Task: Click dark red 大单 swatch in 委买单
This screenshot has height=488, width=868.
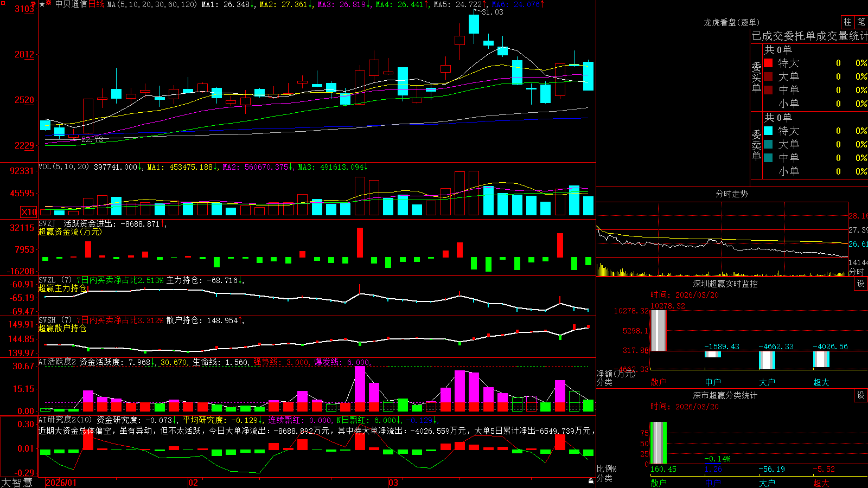Action: (x=768, y=76)
